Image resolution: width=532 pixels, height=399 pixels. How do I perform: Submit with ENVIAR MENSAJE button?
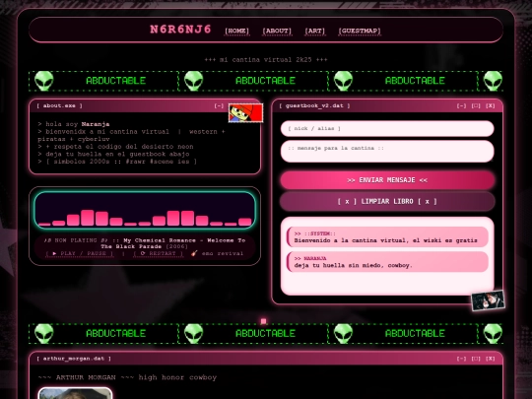point(387,180)
